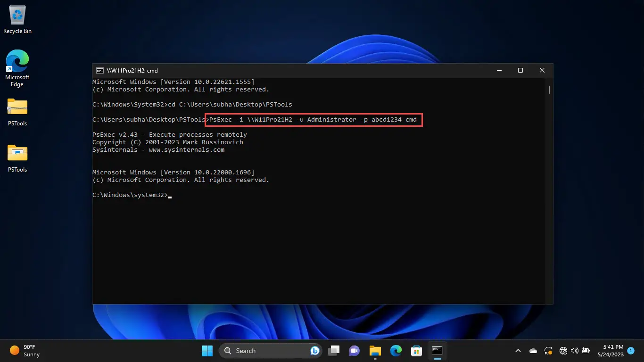
Task: Click the PsExec -i \\W11Pro21H2 command text
Action: point(313,120)
